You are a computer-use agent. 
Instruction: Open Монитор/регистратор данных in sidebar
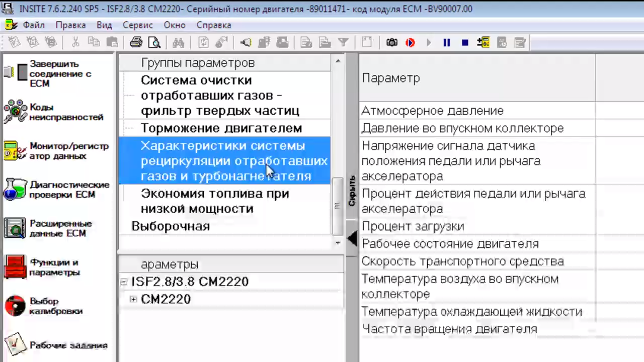(56, 151)
